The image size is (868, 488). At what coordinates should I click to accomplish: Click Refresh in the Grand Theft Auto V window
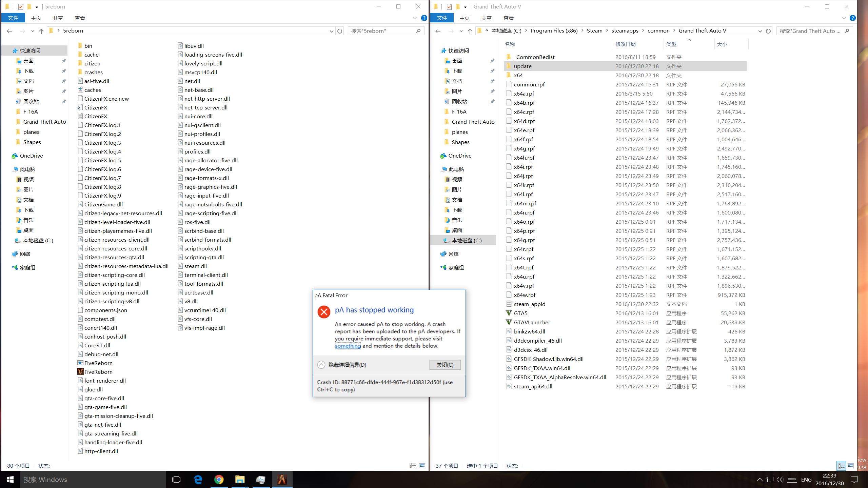click(x=768, y=31)
